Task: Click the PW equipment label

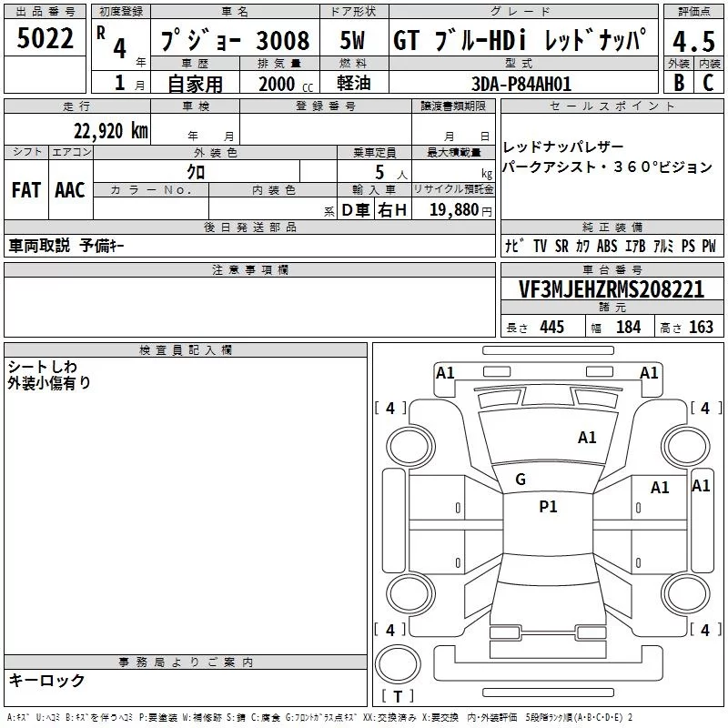Action: [x=709, y=246]
